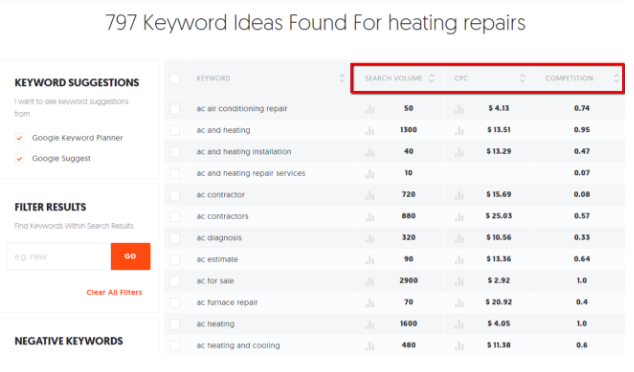
Task: Uncheck Google Keyword Planner source
Action: pos(19,138)
